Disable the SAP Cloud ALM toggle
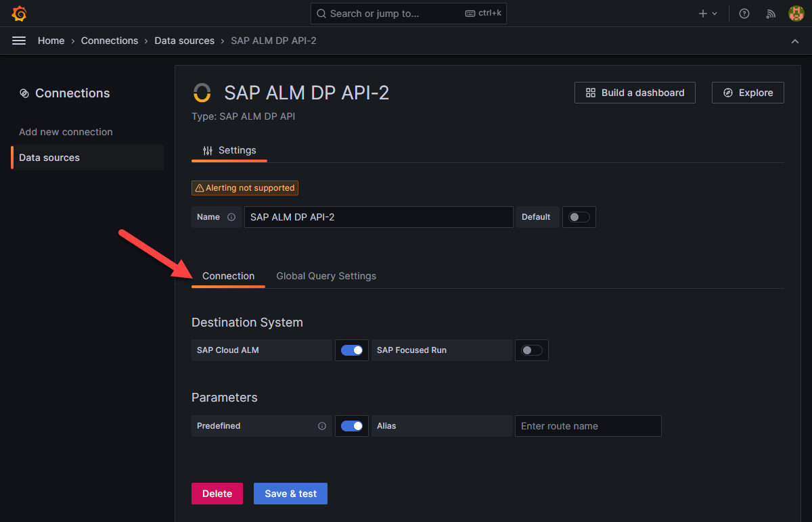The image size is (812, 522). (x=352, y=350)
